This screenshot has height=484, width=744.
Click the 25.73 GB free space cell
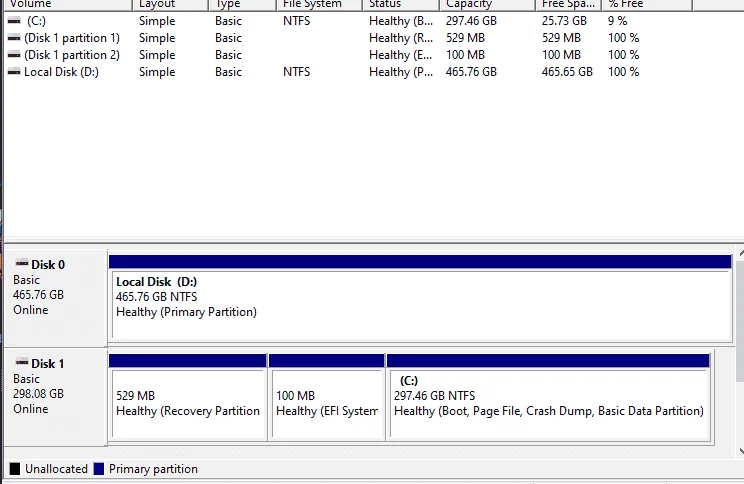tap(564, 21)
